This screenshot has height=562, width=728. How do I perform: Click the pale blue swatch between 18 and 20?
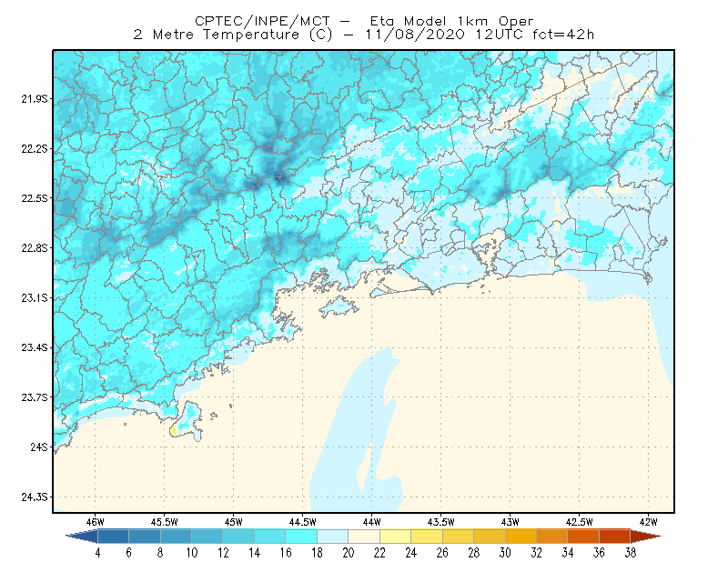333,537
